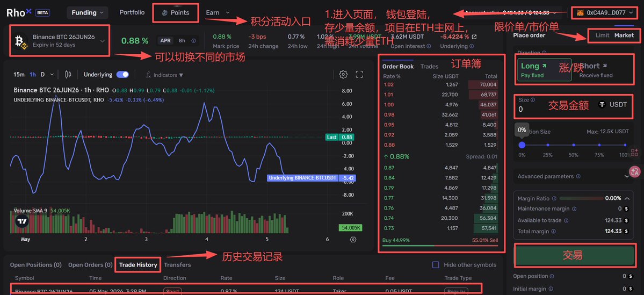This screenshot has width=644, height=295.
Task: Switch to the Trades tab
Action: (x=429, y=66)
